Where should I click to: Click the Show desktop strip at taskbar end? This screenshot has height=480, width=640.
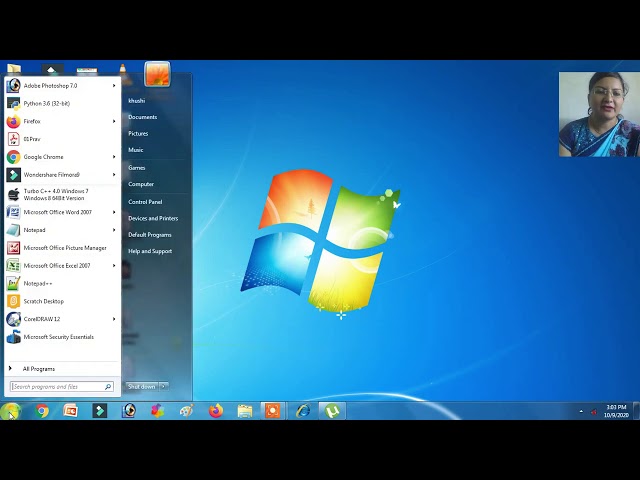click(x=637, y=411)
